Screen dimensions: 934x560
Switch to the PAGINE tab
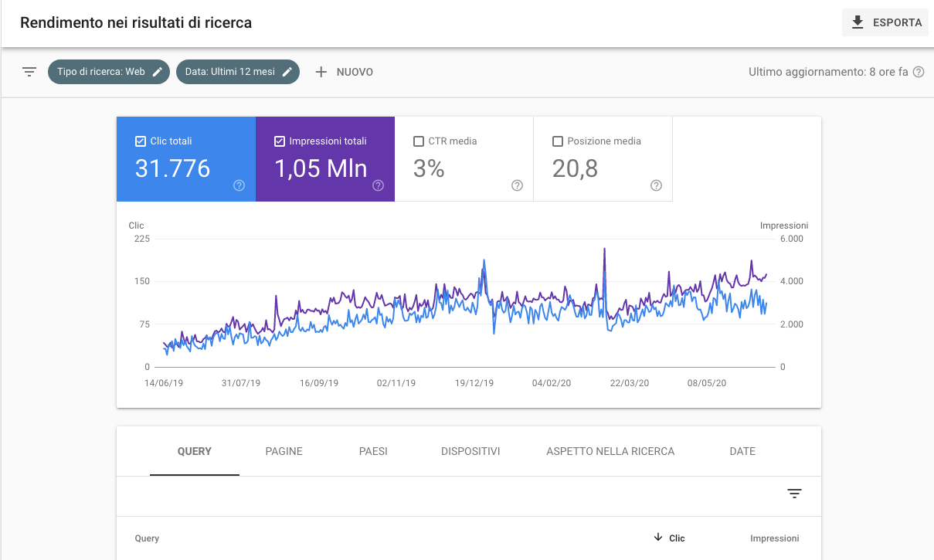(284, 451)
